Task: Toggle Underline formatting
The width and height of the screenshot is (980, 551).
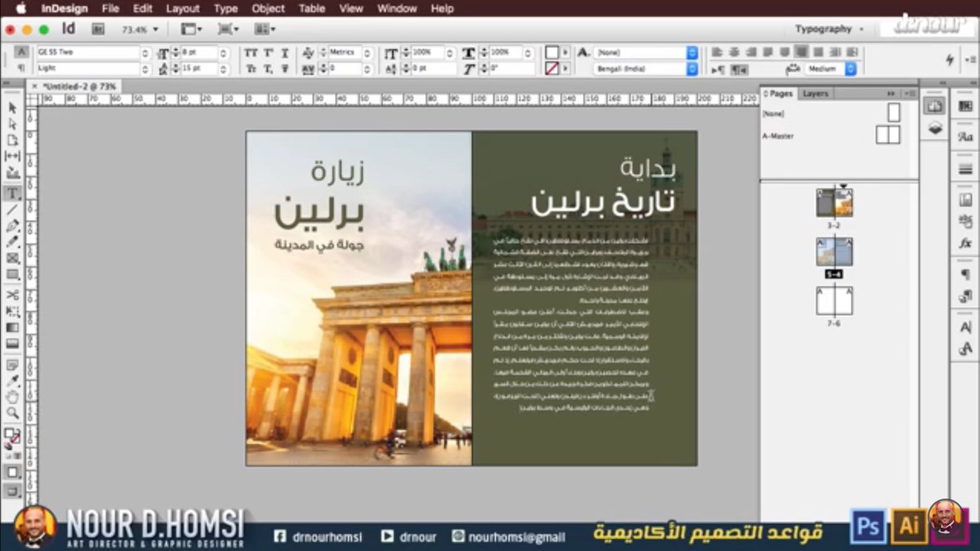Action: click(x=284, y=52)
